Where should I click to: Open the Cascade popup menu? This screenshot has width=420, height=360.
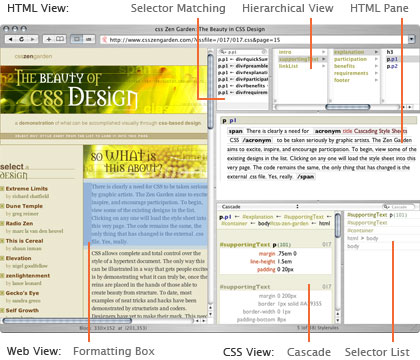(x=259, y=207)
